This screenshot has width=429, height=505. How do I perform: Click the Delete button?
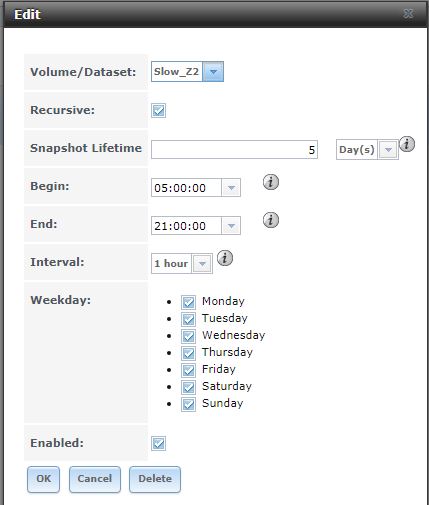[x=155, y=479]
